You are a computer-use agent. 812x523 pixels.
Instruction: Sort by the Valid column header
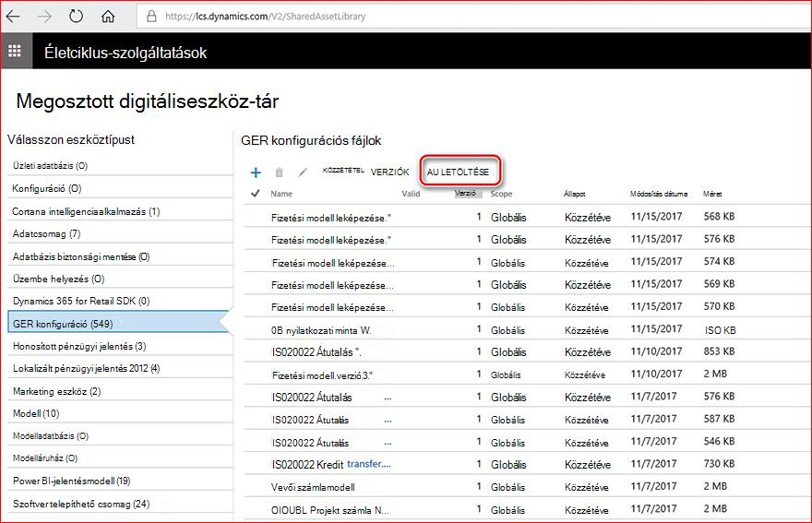(411, 194)
